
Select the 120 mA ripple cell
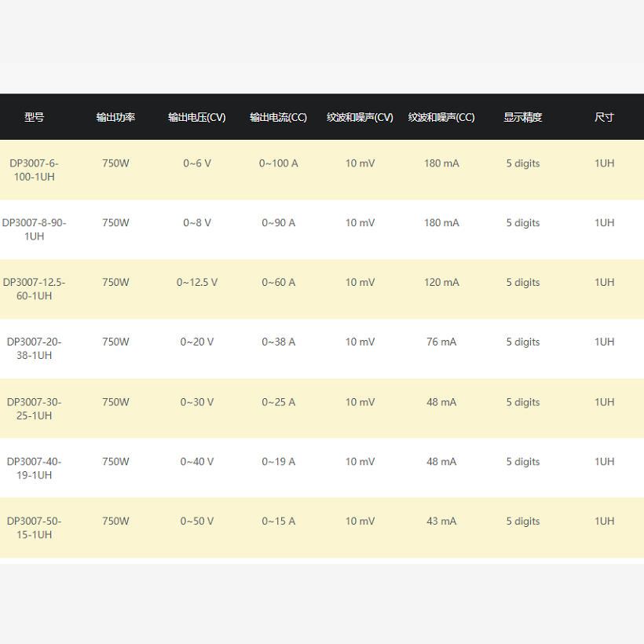(441, 283)
